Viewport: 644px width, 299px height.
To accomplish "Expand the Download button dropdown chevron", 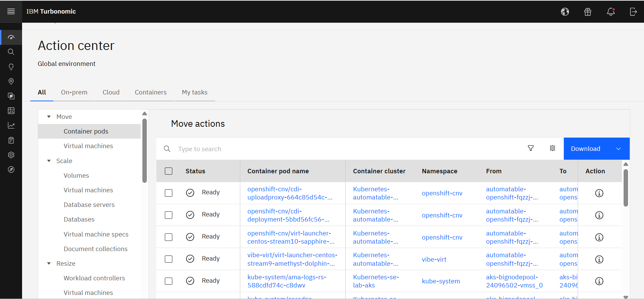I will [x=618, y=149].
